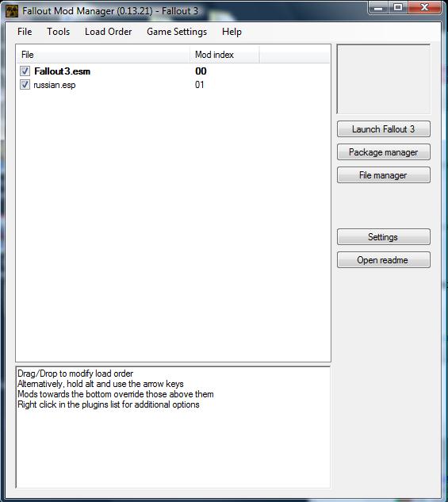Sort plugins by the Mod index column header
The height and width of the screenshot is (502, 448).
tap(224, 55)
